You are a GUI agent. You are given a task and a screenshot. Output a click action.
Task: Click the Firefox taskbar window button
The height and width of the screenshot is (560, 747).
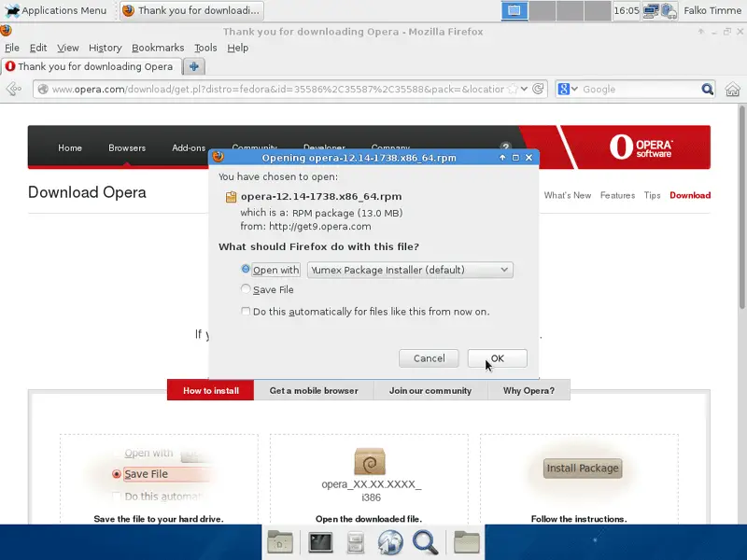click(191, 10)
